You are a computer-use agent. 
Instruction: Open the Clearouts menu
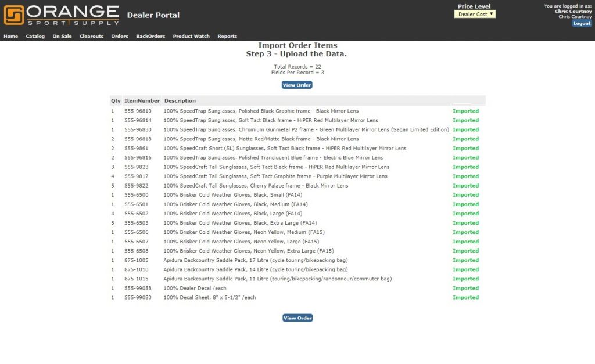(91, 36)
